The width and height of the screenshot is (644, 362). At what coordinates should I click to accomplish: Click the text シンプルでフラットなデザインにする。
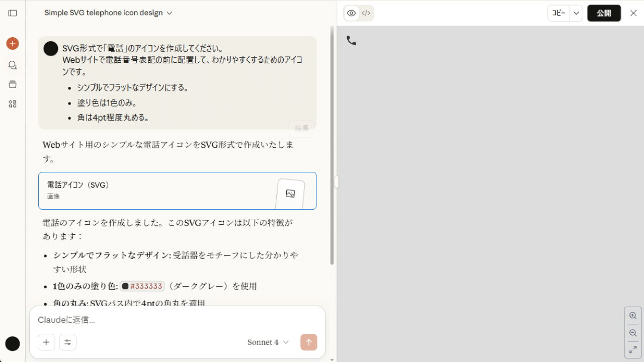(x=133, y=87)
